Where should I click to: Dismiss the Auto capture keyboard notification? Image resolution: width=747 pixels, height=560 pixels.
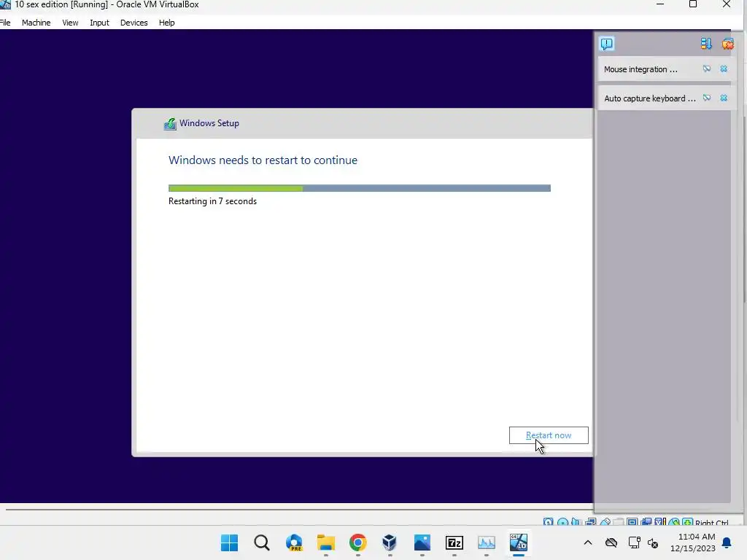pyautogui.click(x=724, y=98)
